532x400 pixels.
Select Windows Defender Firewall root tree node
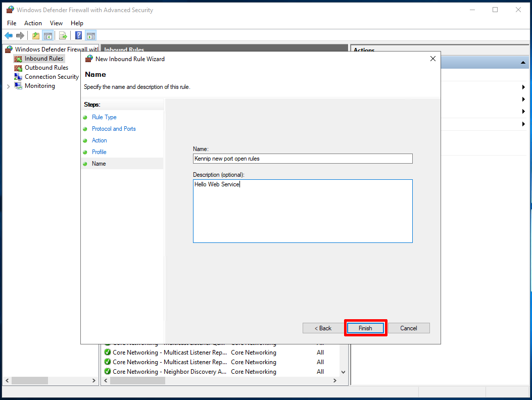[56, 49]
